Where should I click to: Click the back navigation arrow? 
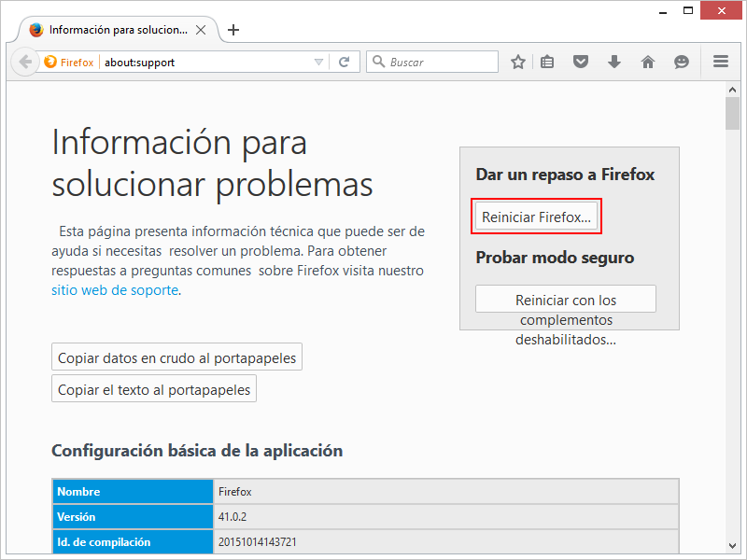coord(25,62)
